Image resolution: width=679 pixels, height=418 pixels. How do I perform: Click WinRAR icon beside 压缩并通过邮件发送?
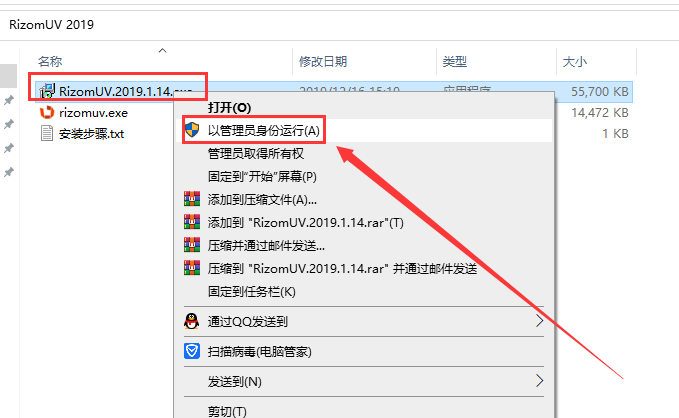(192, 245)
